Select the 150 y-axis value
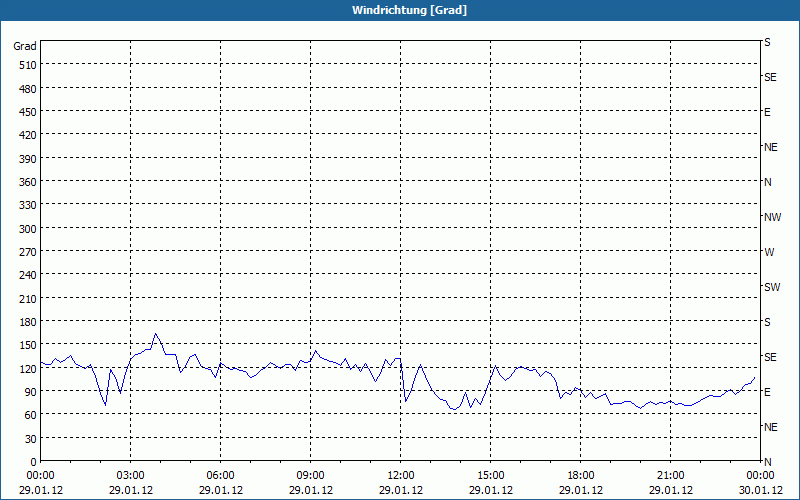800x500 pixels. point(28,345)
